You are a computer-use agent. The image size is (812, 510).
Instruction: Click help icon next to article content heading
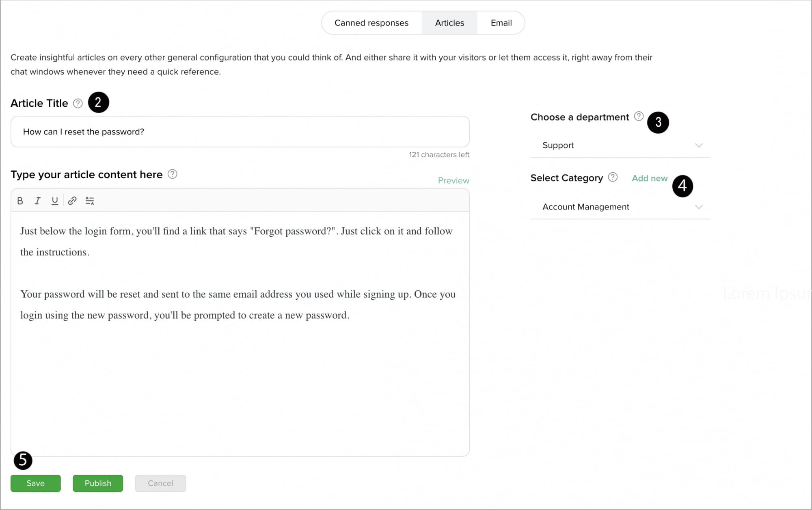[173, 174]
